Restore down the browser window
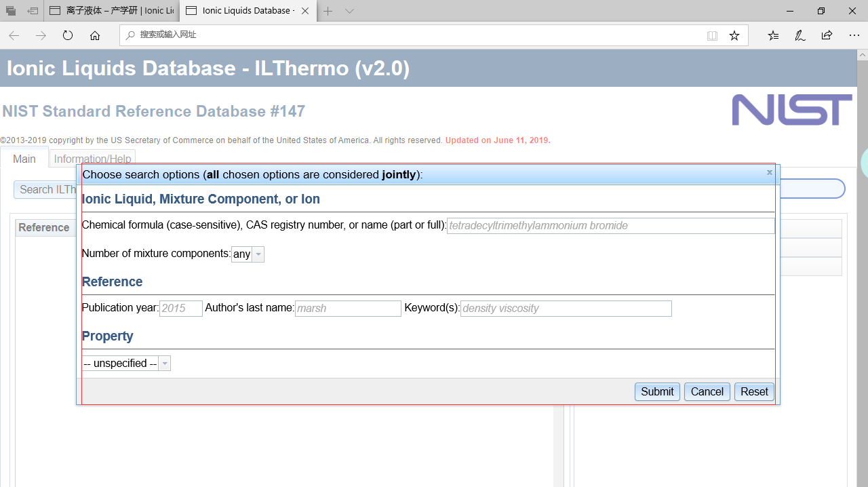The image size is (868, 487). [821, 11]
